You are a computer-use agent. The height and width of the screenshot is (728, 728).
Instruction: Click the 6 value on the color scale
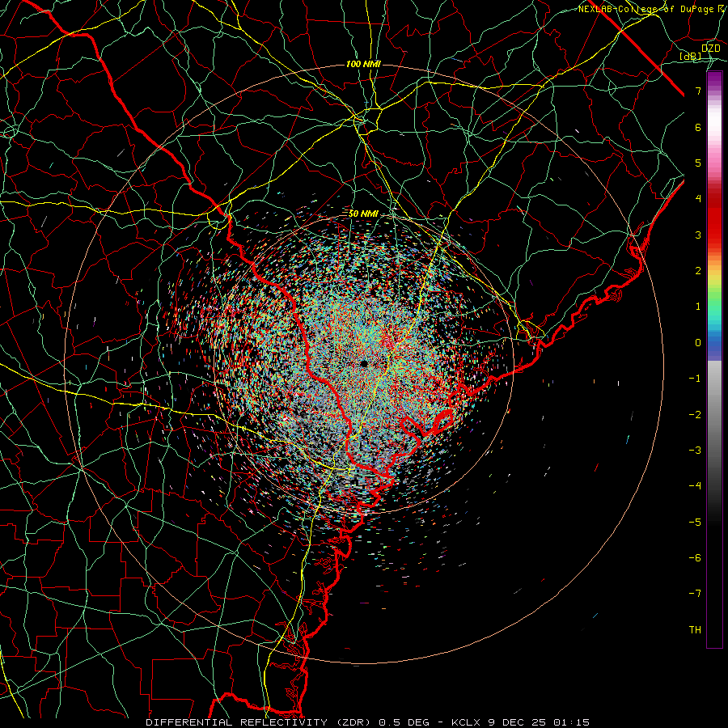click(x=698, y=127)
